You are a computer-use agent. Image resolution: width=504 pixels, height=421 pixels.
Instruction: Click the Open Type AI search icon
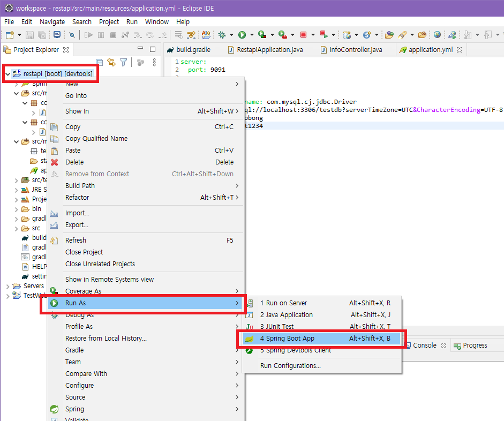coord(206,35)
